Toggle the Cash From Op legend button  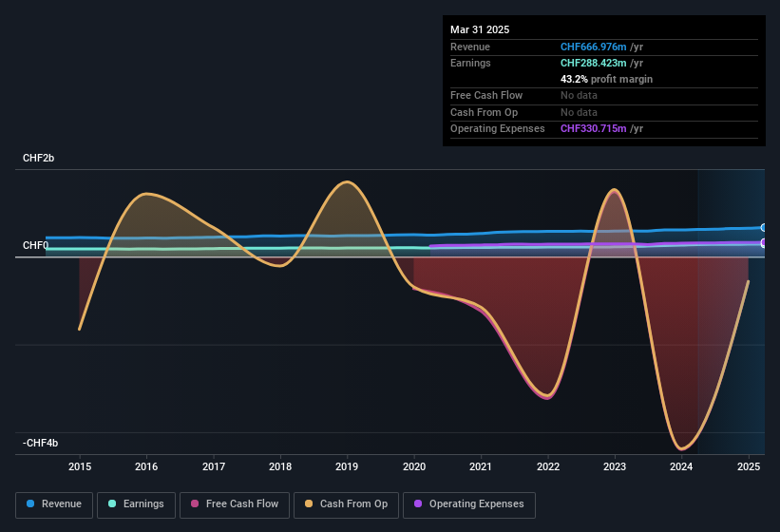346,504
